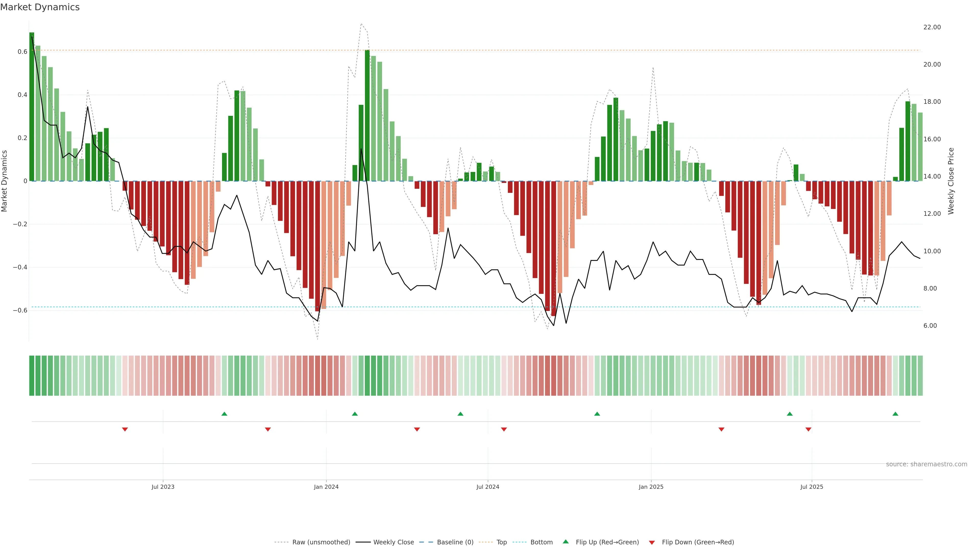Viewport: 980px width, 551px height.
Task: Click the Flip Down marker just after Jul 2024
Action: coord(504,429)
